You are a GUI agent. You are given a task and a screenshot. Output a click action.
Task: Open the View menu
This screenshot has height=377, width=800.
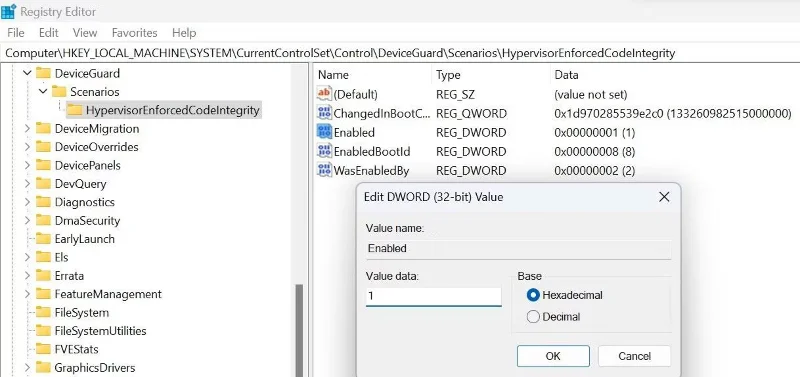coord(85,33)
